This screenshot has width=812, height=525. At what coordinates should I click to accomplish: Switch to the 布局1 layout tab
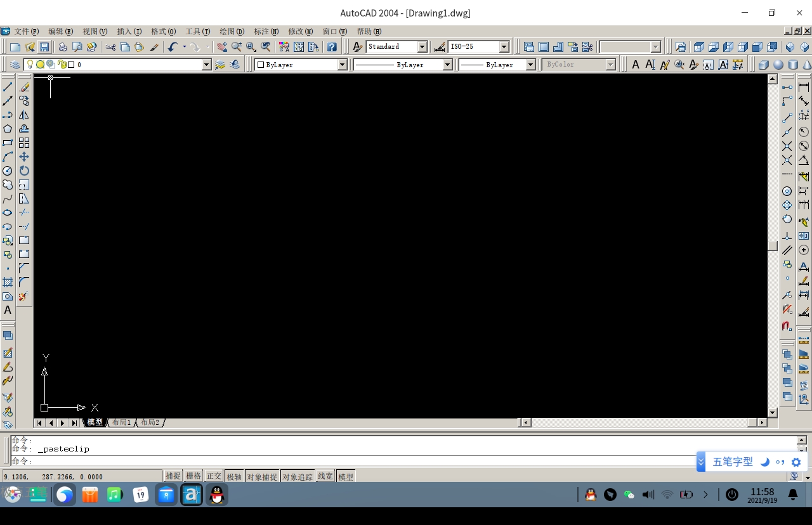(x=122, y=422)
